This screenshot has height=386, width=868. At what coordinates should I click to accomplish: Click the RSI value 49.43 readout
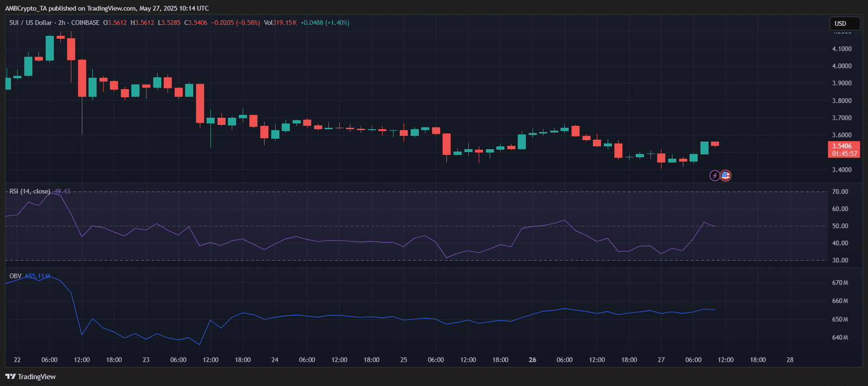click(x=62, y=192)
